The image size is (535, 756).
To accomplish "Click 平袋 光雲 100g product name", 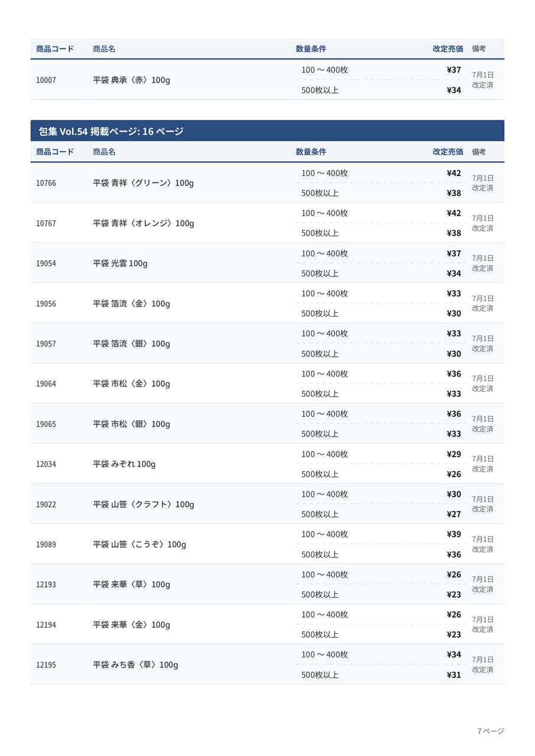I will (x=120, y=263).
